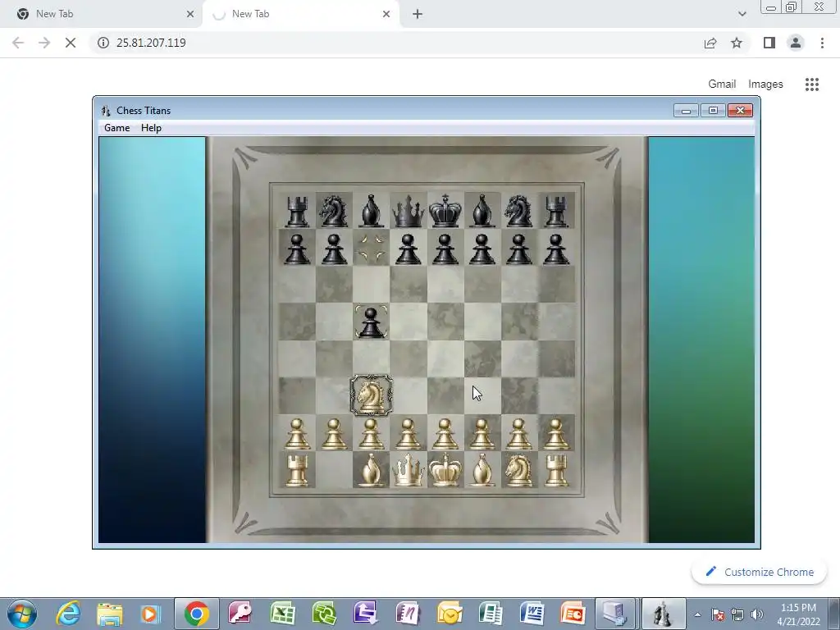Open a new Chrome tab with plus
Screen dimensions: 840x630
coord(418,14)
